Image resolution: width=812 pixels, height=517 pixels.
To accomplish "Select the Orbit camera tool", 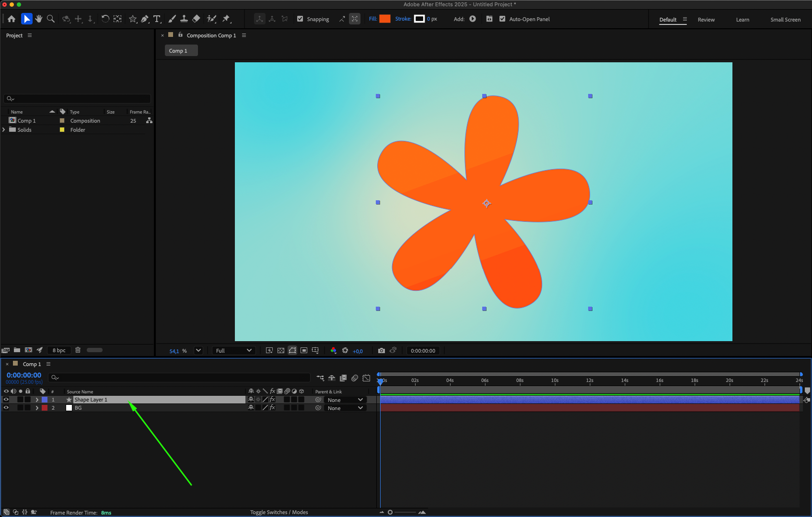I will coord(66,19).
